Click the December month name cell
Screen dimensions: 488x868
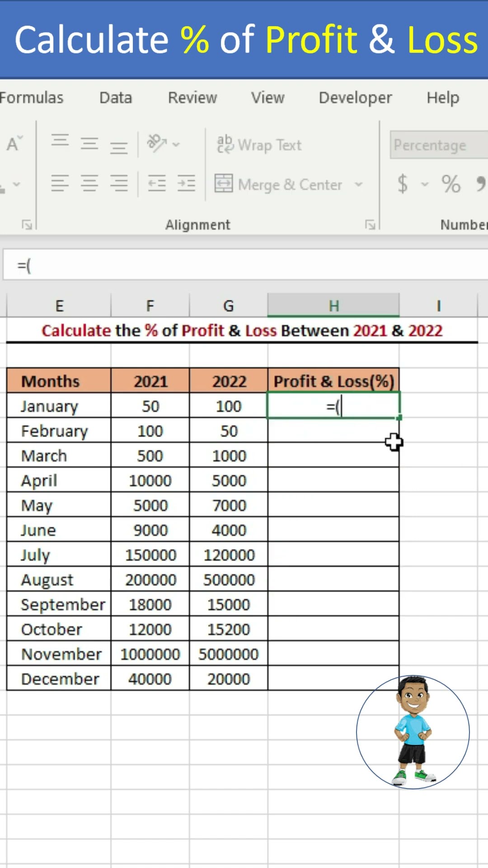pyautogui.click(x=59, y=679)
